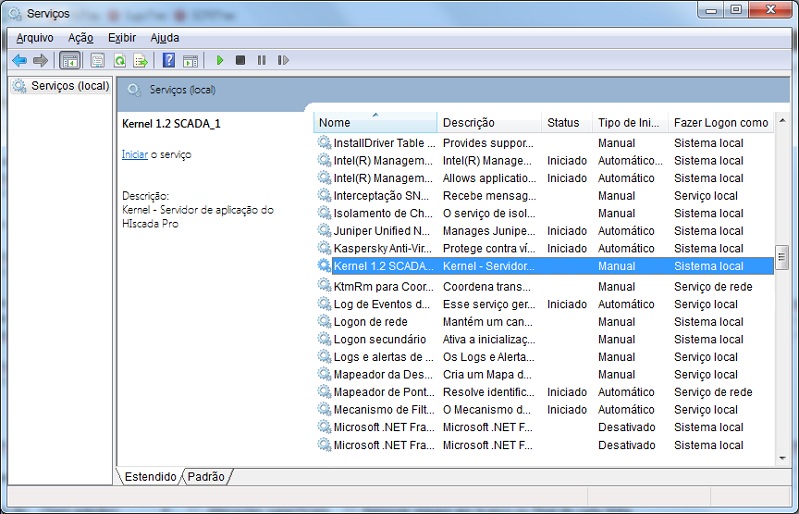The width and height of the screenshot is (799, 514).
Task: Select the Kaspersky Anti-Vir... service name
Action: (x=383, y=248)
